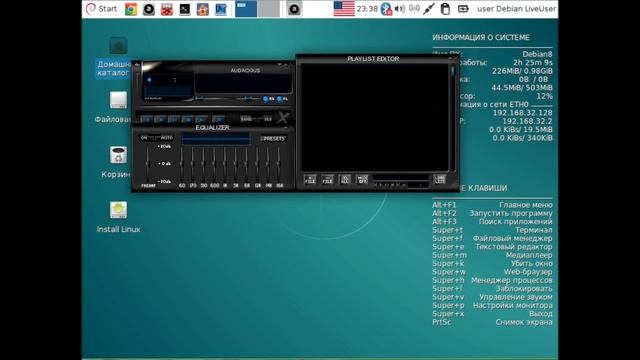Screen dimensions: 640x360
Task: Open the playlist MISC OPT button
Action: [x=362, y=180]
